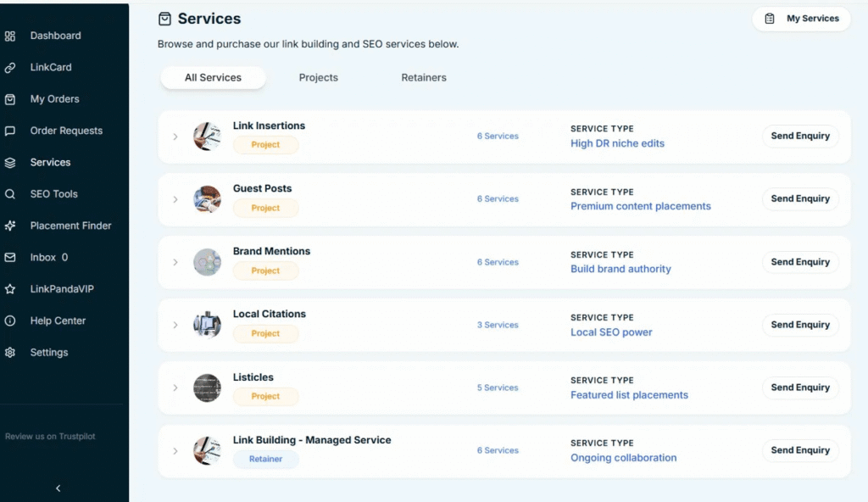The image size is (868, 502).
Task: Open Settings from the sidebar
Action: pos(49,352)
